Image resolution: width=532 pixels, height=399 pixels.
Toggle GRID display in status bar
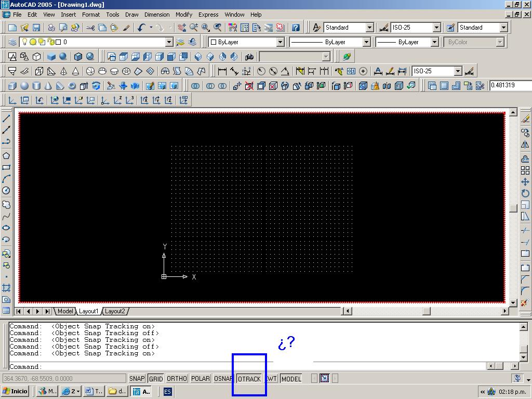[156, 378]
